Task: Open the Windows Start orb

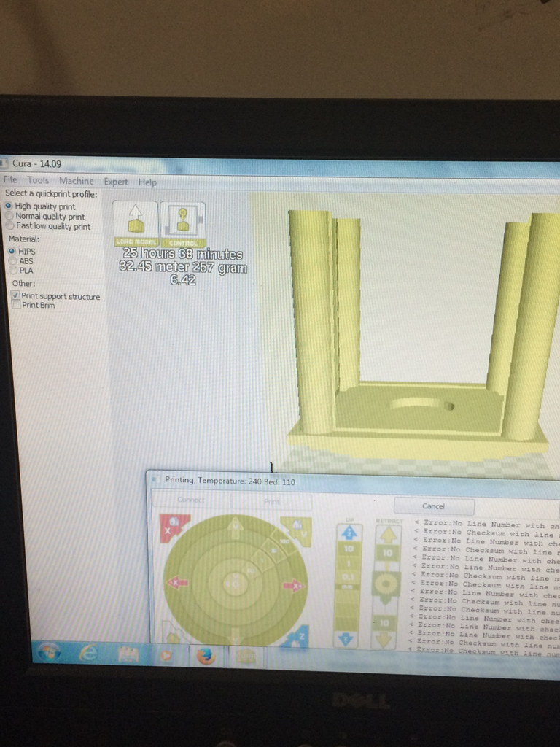Action: (x=49, y=652)
